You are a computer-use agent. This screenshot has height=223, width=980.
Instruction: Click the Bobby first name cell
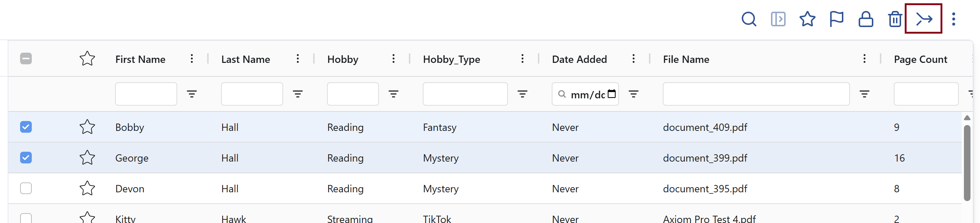(130, 128)
